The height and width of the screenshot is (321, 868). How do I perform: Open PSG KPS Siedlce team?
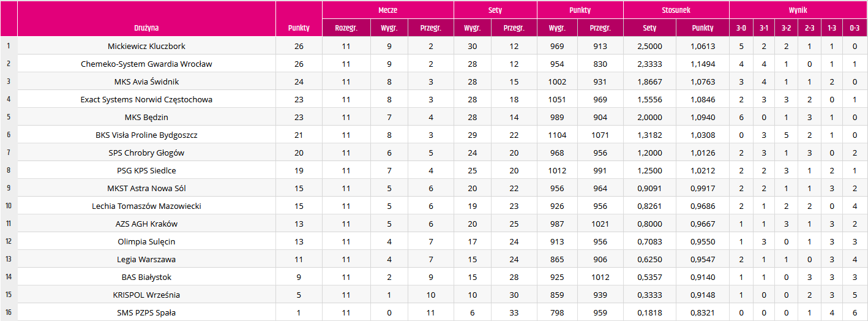click(x=146, y=170)
